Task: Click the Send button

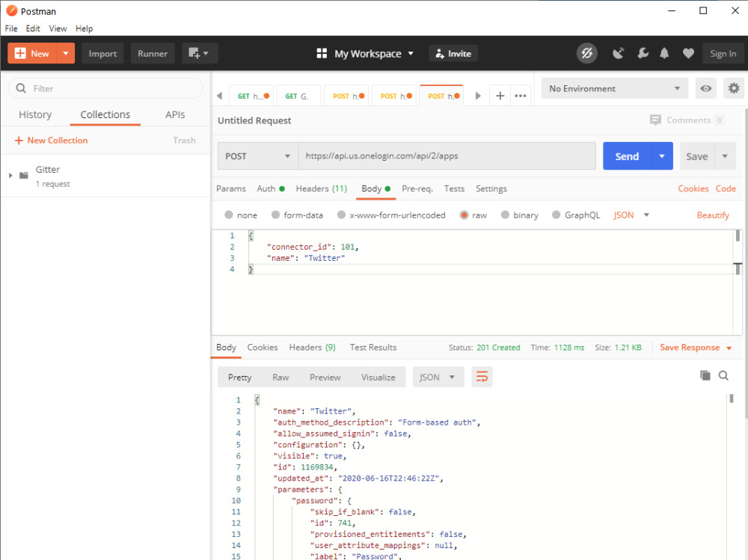Action: coord(627,156)
